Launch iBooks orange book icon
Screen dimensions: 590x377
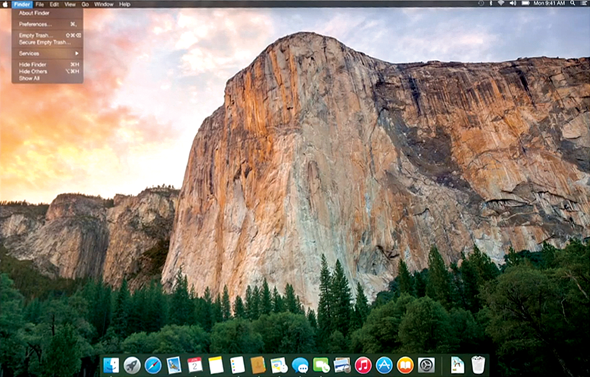pyautogui.click(x=405, y=365)
